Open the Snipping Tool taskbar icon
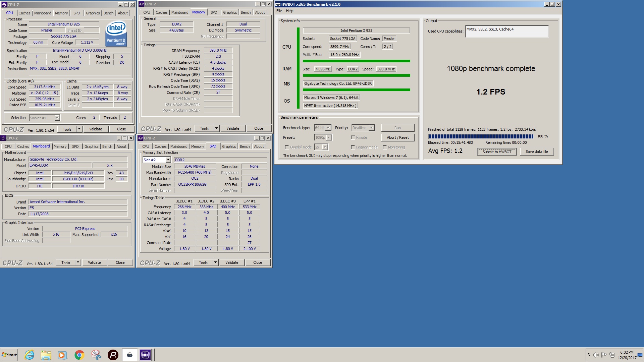This screenshot has width=644, height=362. click(x=96, y=355)
